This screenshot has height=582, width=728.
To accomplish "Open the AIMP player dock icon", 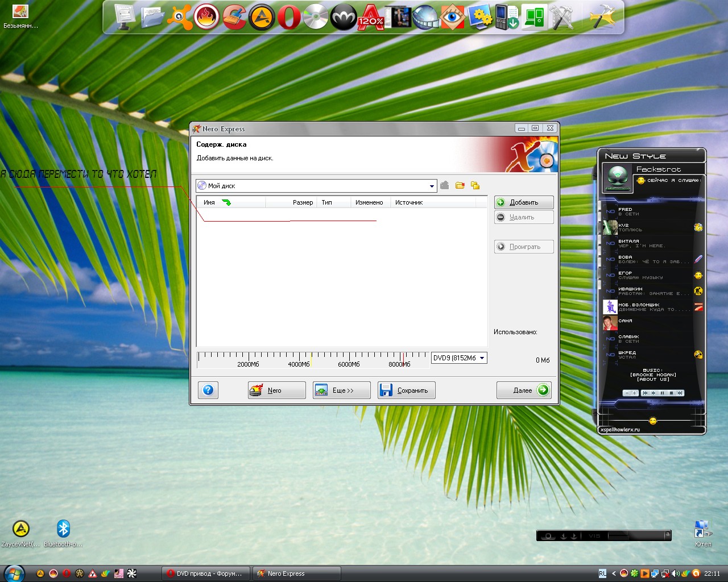I will (261, 17).
